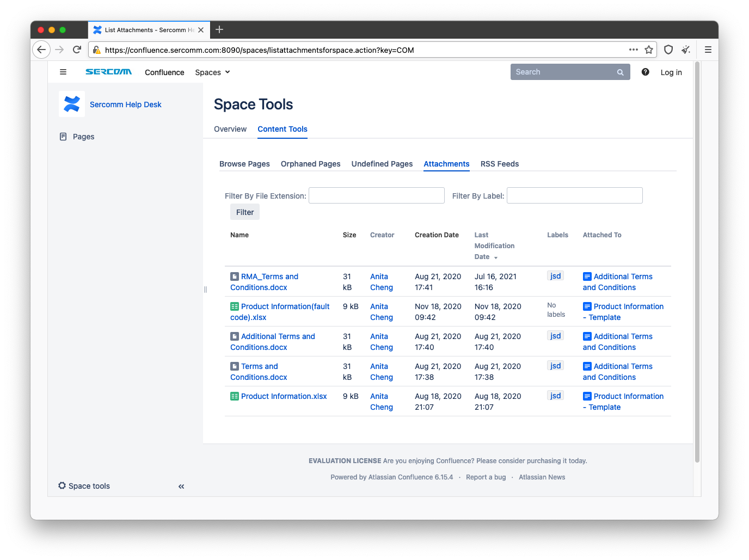Sort attachments by Name column header
Viewport: 749px width, 560px height.
pos(240,235)
